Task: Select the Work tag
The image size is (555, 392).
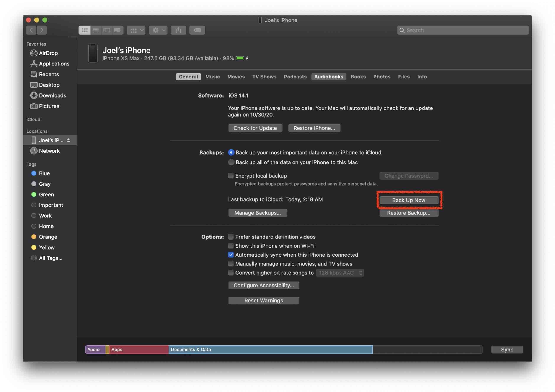Action: point(42,216)
